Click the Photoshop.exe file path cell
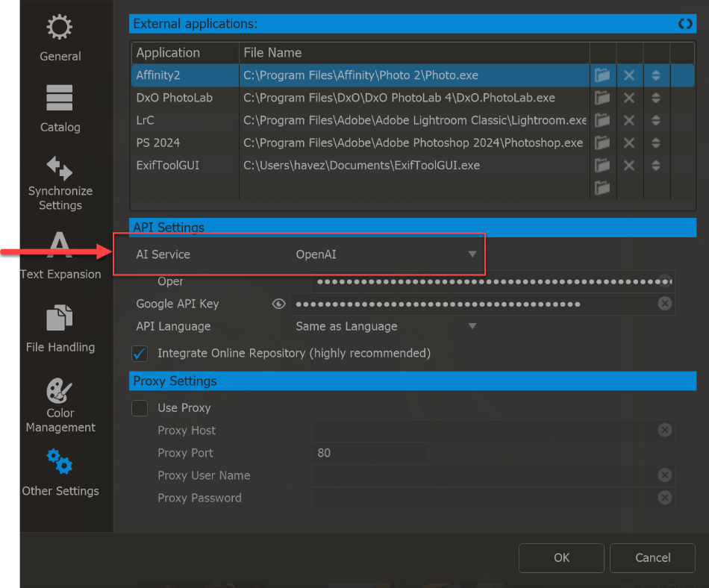Viewport: 709px width, 588px height. click(x=414, y=143)
